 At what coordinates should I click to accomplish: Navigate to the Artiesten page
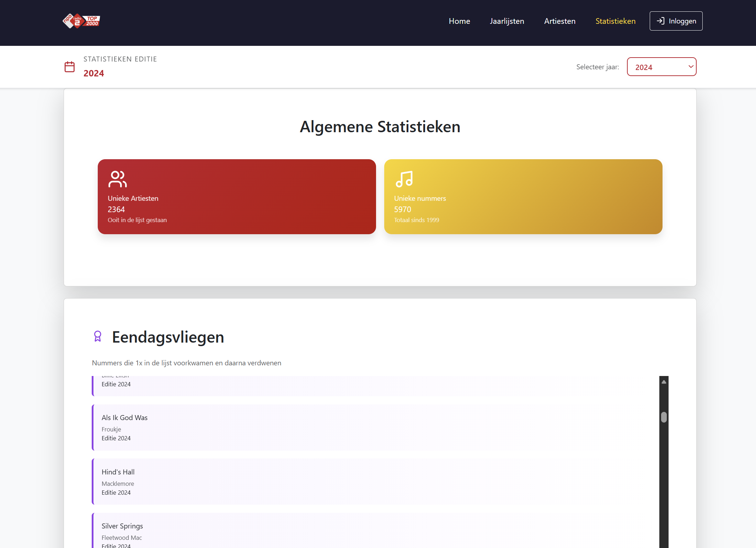(559, 21)
